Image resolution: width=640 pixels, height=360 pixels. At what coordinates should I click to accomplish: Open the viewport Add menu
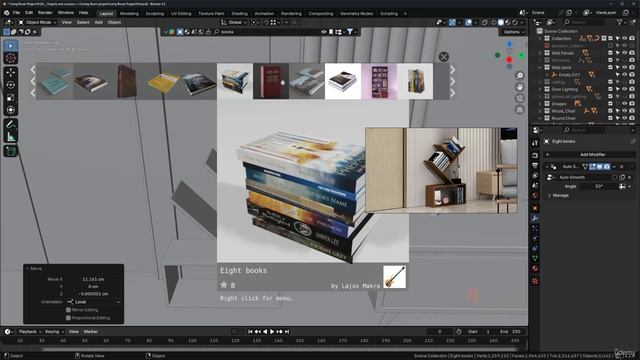tap(98, 22)
